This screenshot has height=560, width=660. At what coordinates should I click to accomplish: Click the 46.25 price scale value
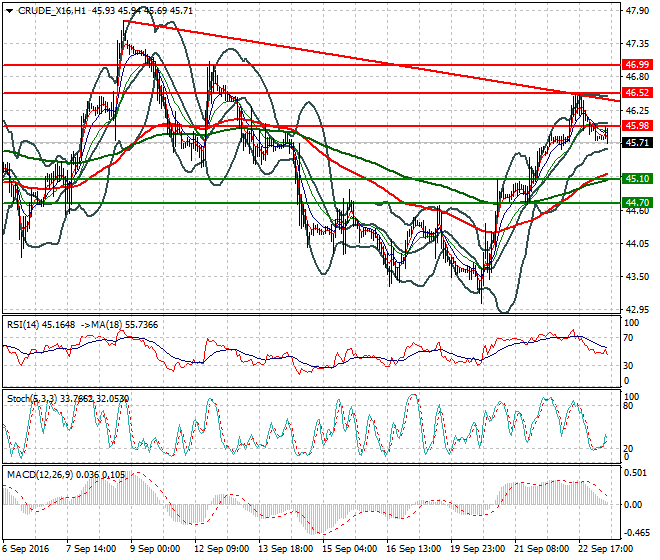tap(637, 110)
